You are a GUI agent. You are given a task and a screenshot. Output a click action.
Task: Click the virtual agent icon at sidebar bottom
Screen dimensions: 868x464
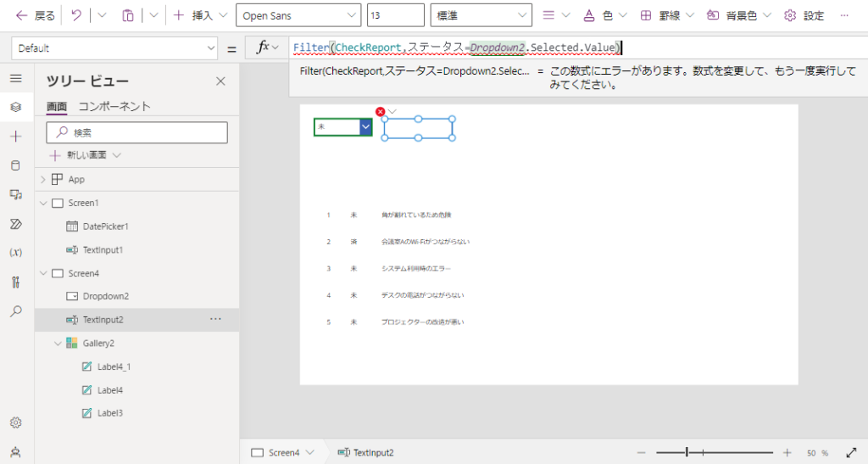pos(16,452)
